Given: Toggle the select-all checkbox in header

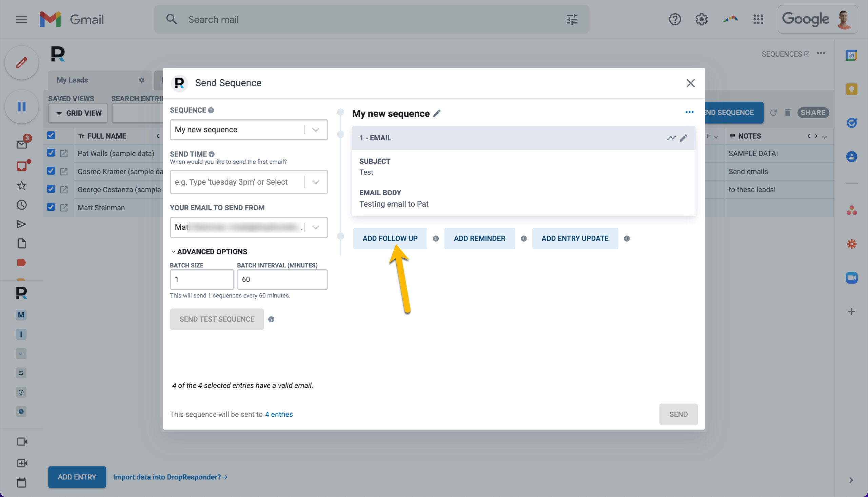Looking at the screenshot, I should click(x=51, y=136).
